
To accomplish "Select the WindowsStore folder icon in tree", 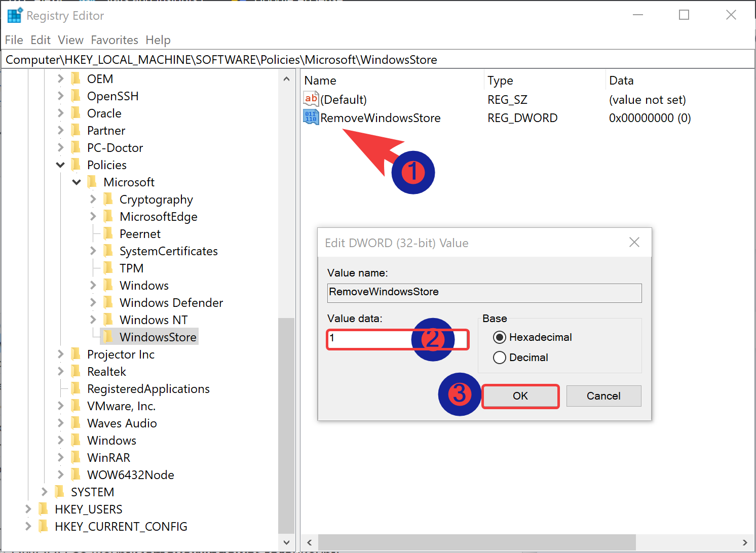I will (x=108, y=337).
